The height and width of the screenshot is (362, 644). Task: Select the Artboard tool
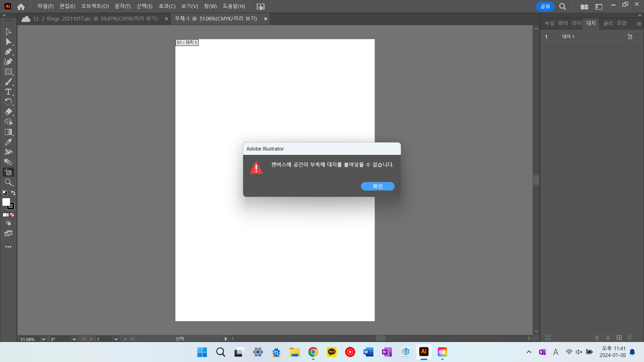pos(8,172)
